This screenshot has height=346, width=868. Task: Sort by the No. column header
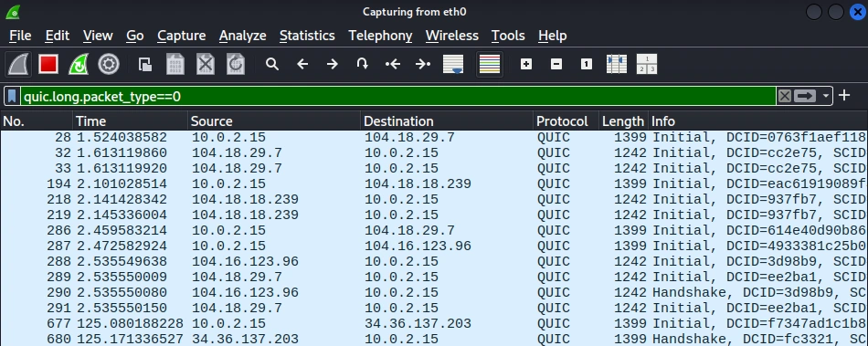[37, 121]
